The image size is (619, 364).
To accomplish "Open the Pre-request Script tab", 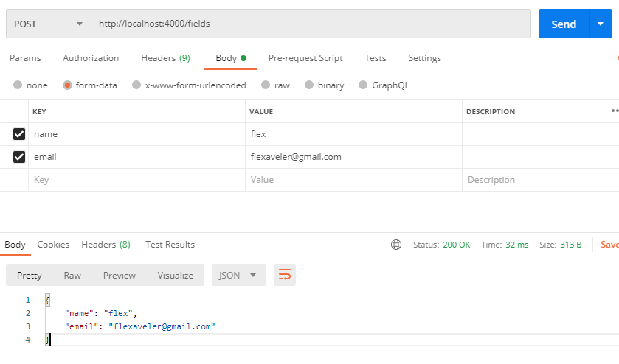I will (x=305, y=58).
